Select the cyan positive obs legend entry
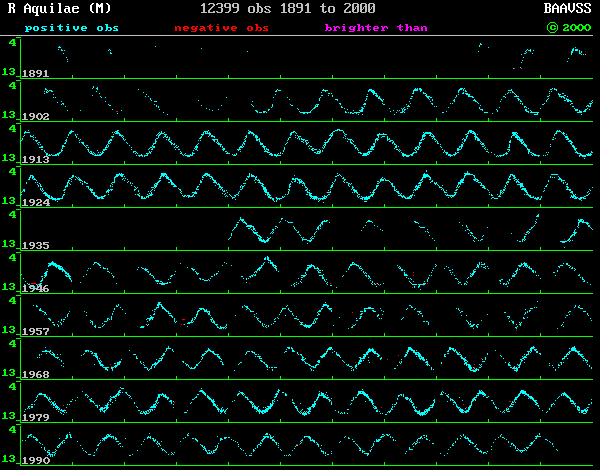This screenshot has width=600, height=470. click(x=71, y=28)
